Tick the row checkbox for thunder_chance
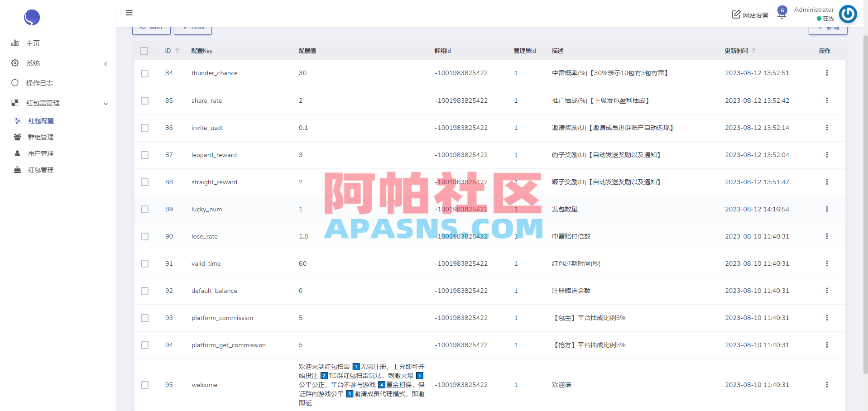This screenshot has height=411, width=868. tap(144, 73)
